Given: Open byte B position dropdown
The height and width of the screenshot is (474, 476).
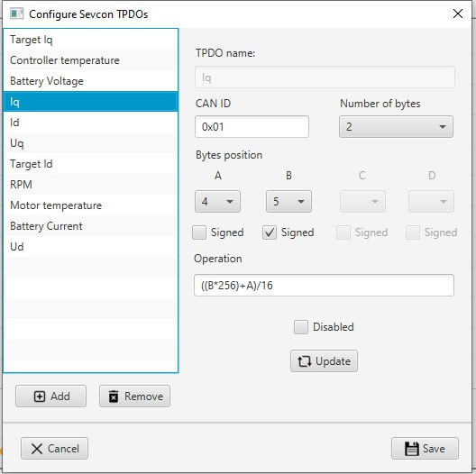Looking at the screenshot, I should (288, 202).
